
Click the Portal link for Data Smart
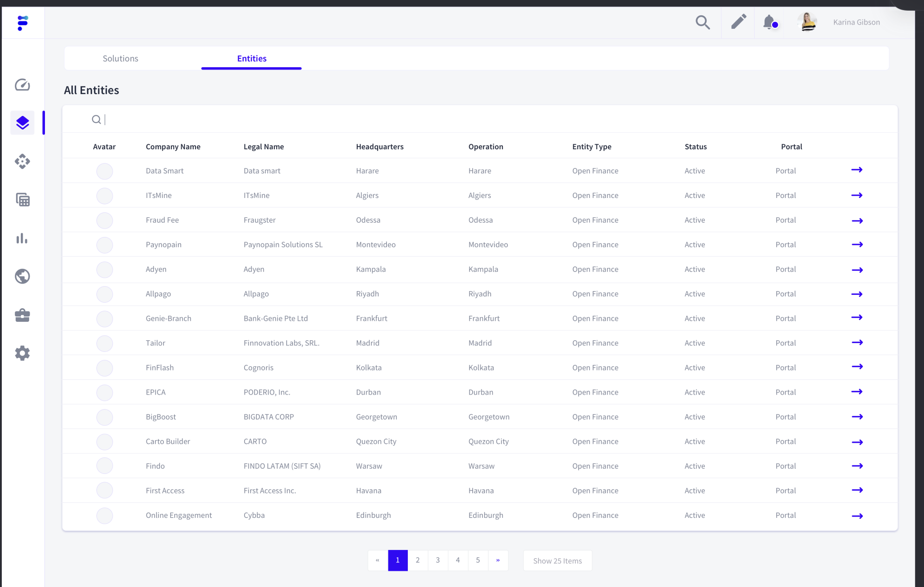[x=785, y=171]
